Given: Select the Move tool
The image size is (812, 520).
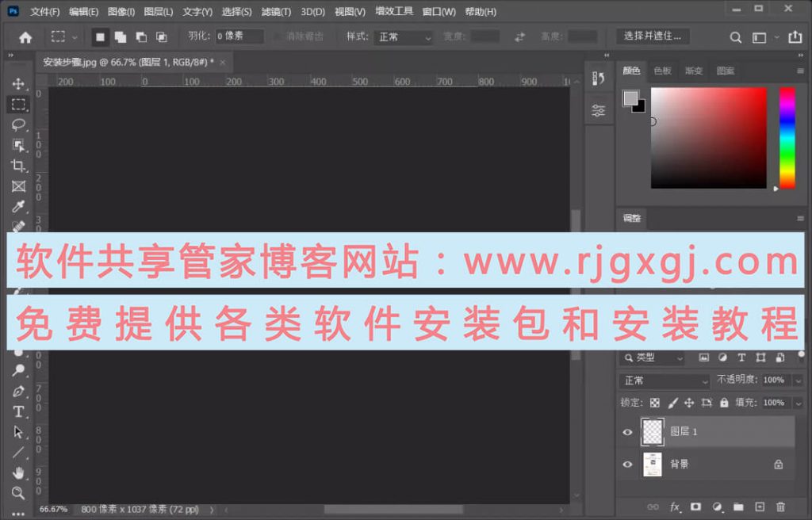Looking at the screenshot, I should coord(18,84).
